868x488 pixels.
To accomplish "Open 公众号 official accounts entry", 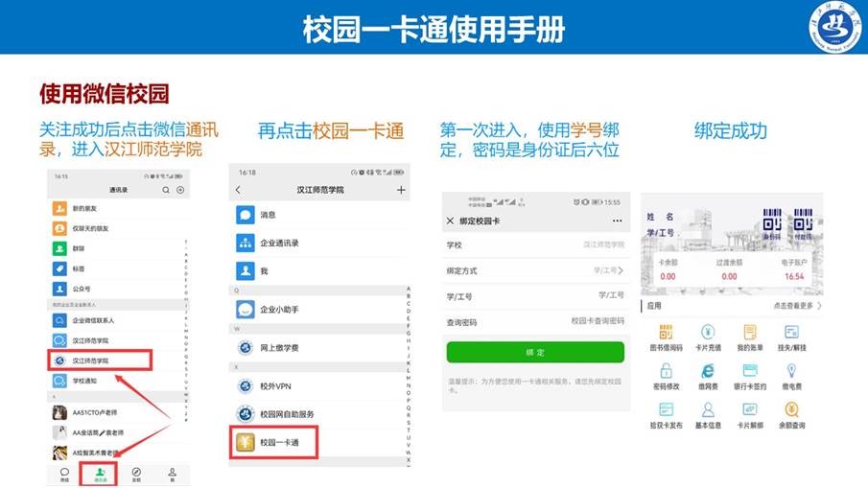I will 117,289.
